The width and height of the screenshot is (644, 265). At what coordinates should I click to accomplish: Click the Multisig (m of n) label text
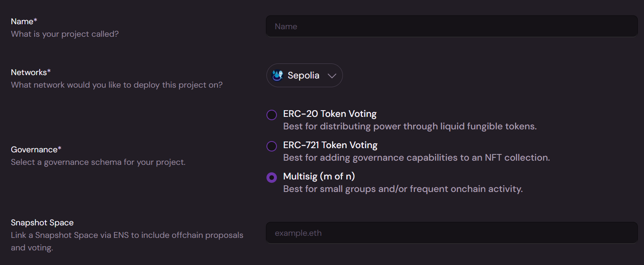pos(319,177)
